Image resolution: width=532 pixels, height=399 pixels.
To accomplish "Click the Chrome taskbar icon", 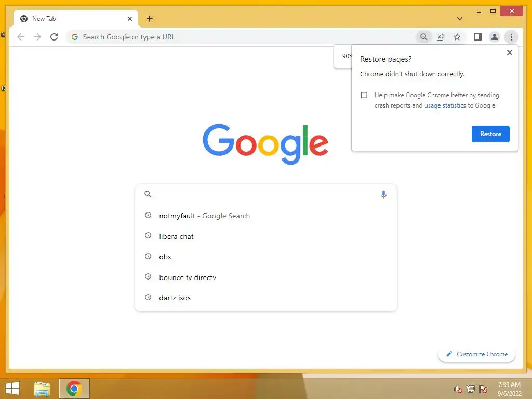I will 74,389.
